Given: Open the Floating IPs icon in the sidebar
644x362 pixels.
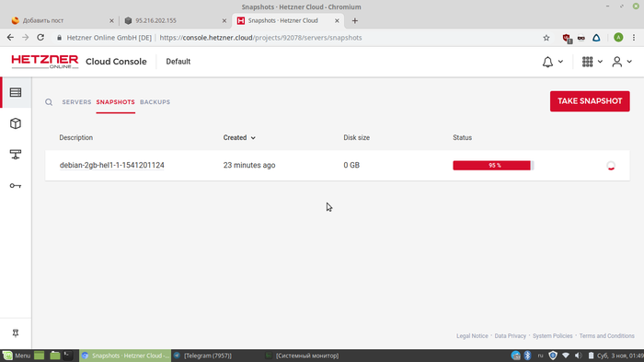Looking at the screenshot, I should (x=16, y=155).
